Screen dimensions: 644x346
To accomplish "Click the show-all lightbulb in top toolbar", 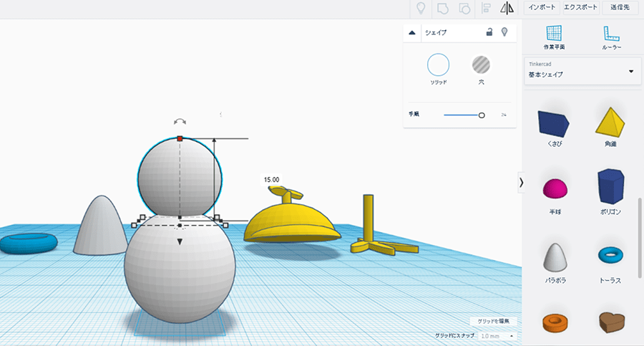I will pos(421,9).
